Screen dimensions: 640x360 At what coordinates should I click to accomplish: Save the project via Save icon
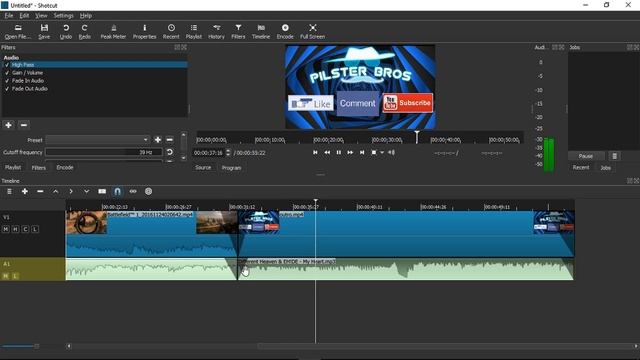[44, 31]
